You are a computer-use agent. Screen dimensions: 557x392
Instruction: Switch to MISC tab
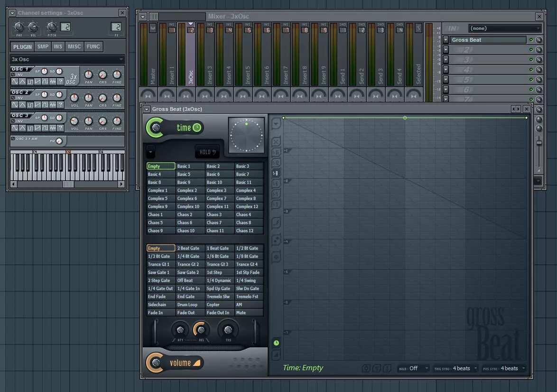[74, 46]
